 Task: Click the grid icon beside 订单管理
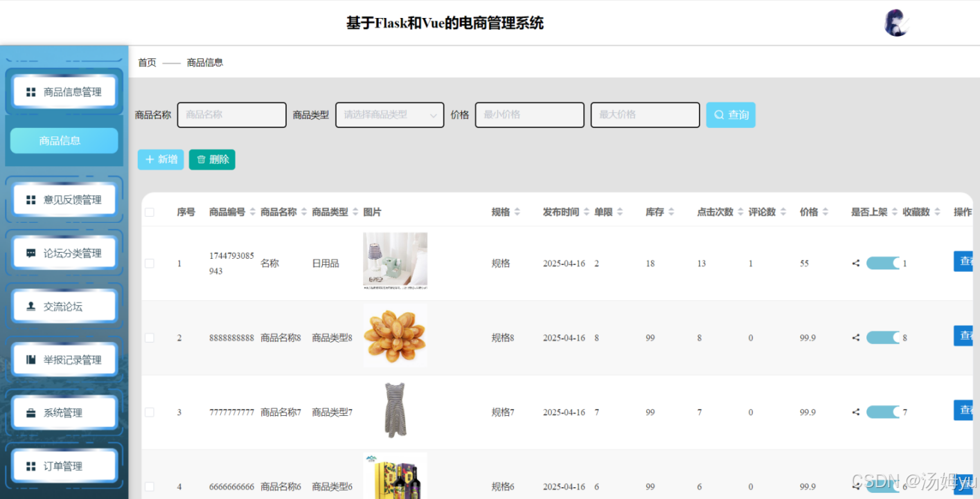point(30,466)
